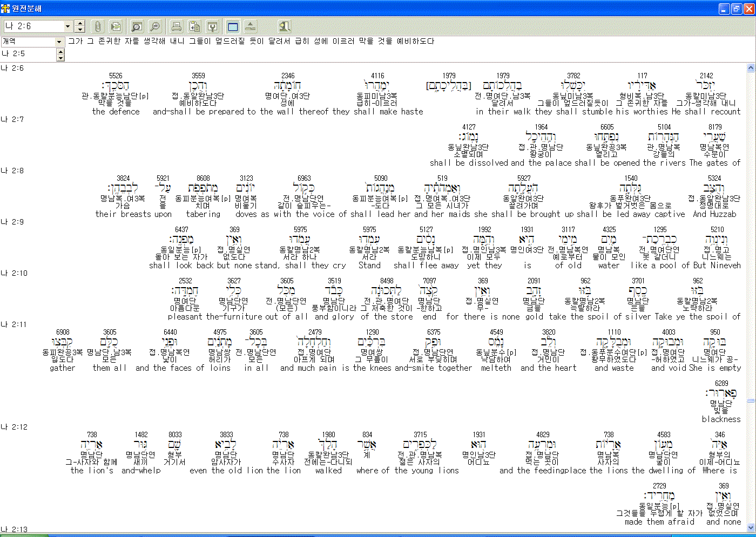Step the verse reference up in top toolbar

(80, 23)
